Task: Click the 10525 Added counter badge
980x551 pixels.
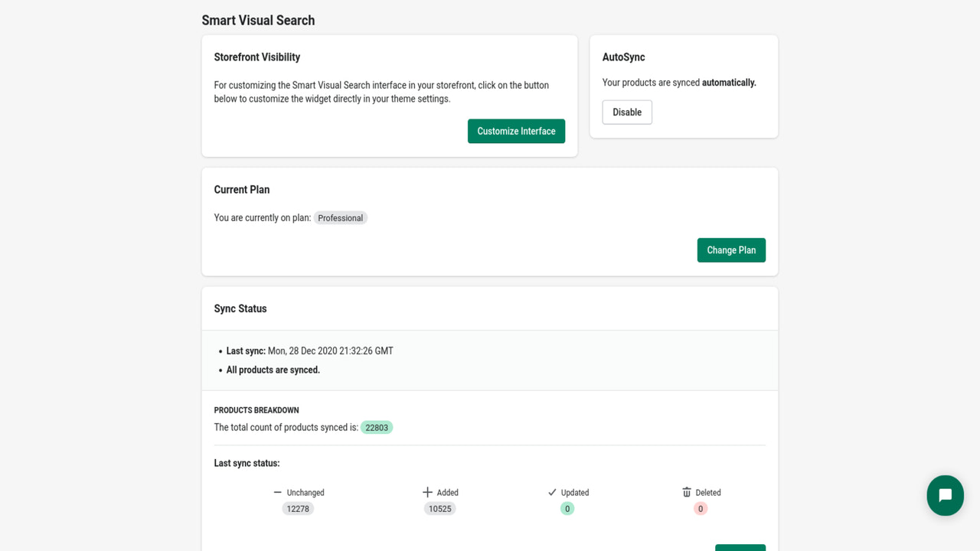Action: [439, 508]
